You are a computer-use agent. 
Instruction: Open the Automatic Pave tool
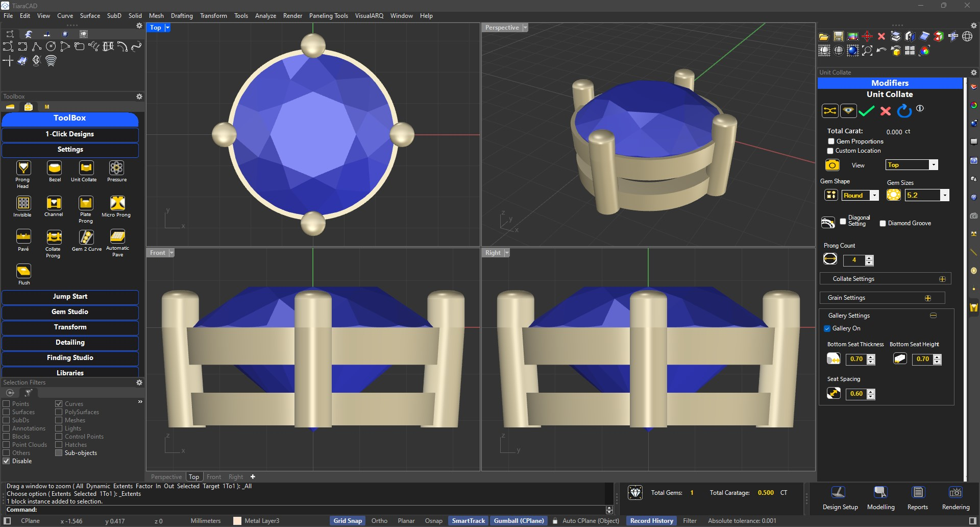click(x=117, y=237)
